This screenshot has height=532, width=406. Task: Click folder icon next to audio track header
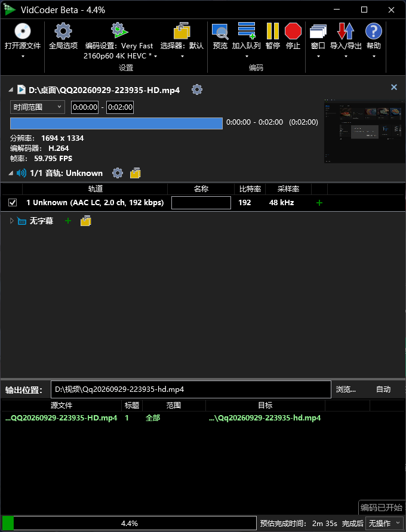click(135, 174)
